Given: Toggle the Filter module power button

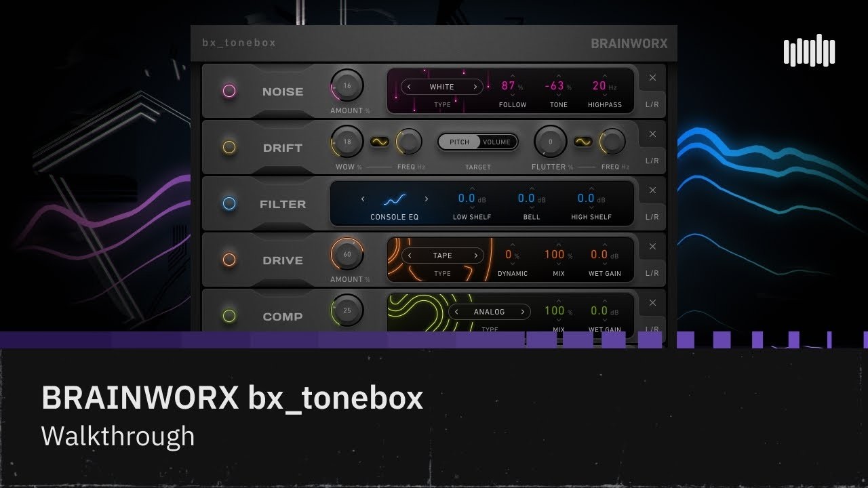Looking at the screenshot, I should point(229,204).
